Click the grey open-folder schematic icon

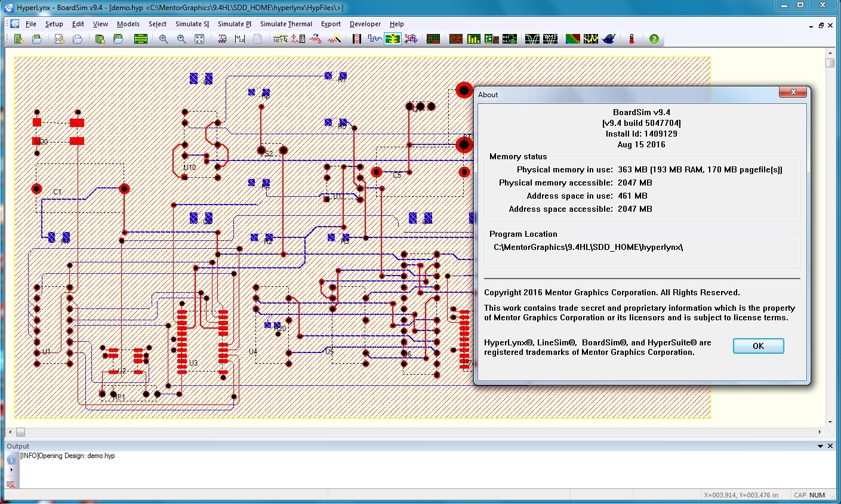77,39
